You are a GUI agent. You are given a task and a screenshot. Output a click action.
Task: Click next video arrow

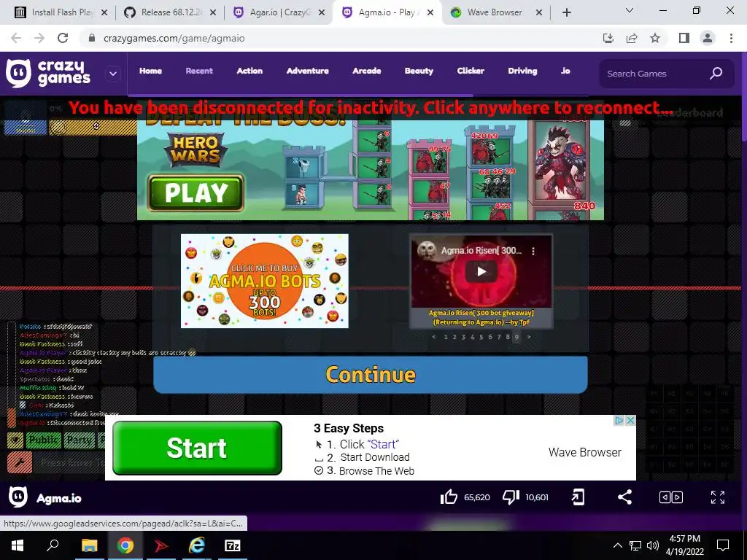[x=529, y=337]
